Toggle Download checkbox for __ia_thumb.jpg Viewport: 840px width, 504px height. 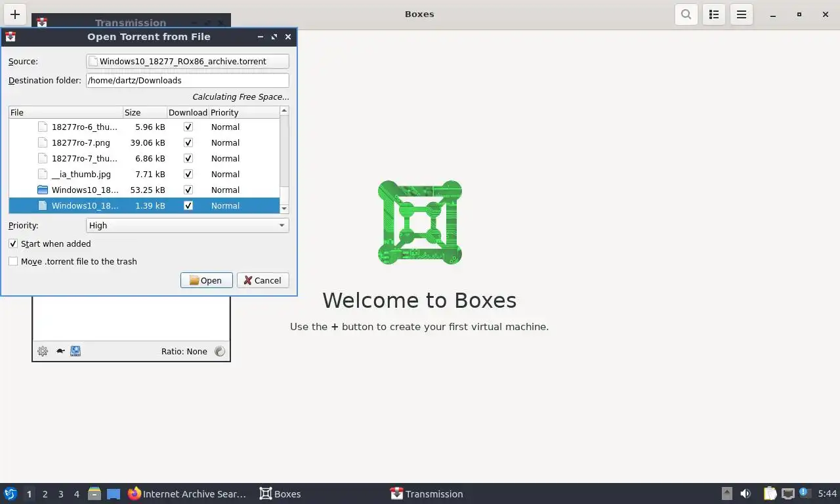point(188,174)
